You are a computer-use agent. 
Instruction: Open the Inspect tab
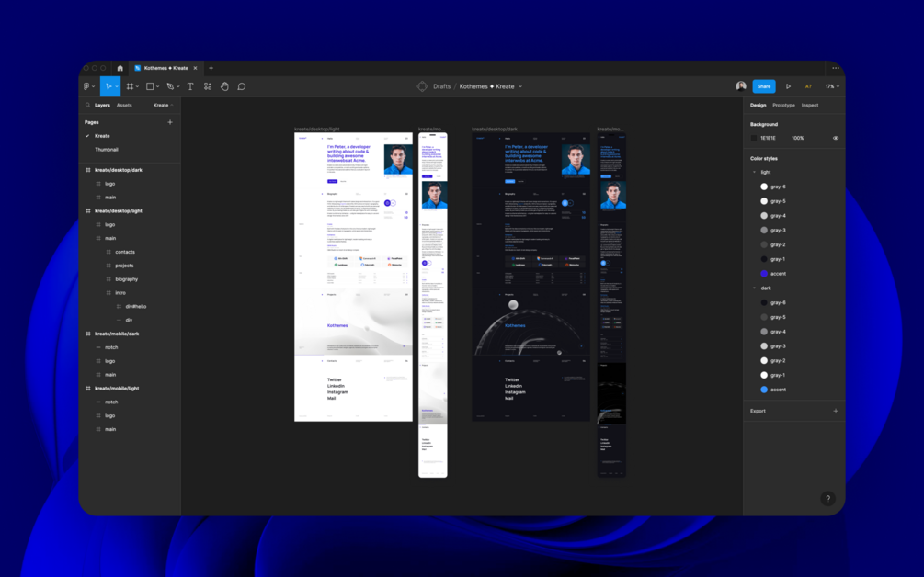(x=810, y=106)
